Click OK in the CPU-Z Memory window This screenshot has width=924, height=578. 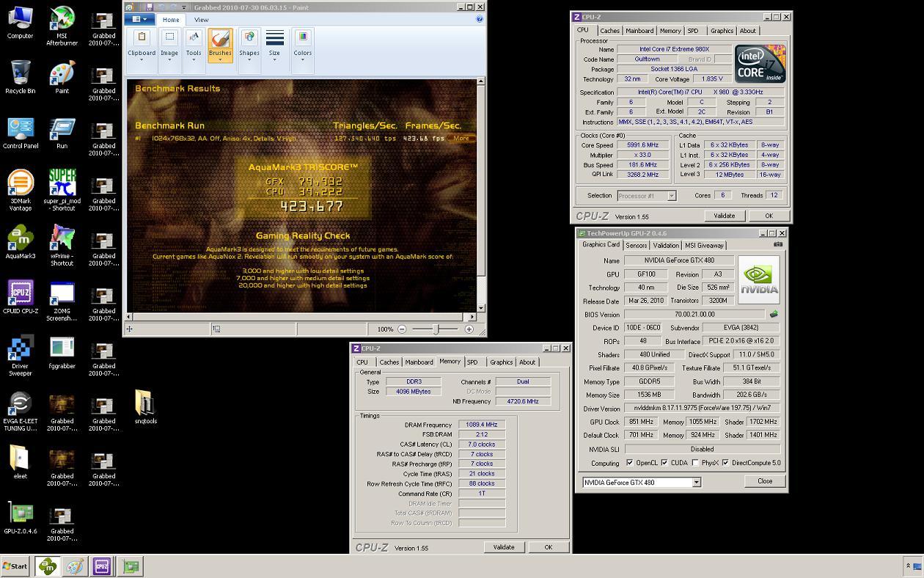548,547
